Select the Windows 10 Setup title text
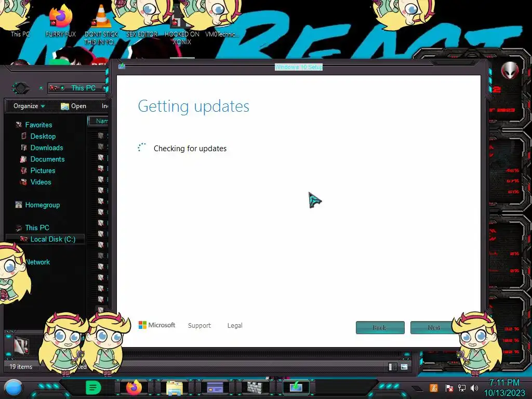The image size is (532, 399). click(299, 67)
